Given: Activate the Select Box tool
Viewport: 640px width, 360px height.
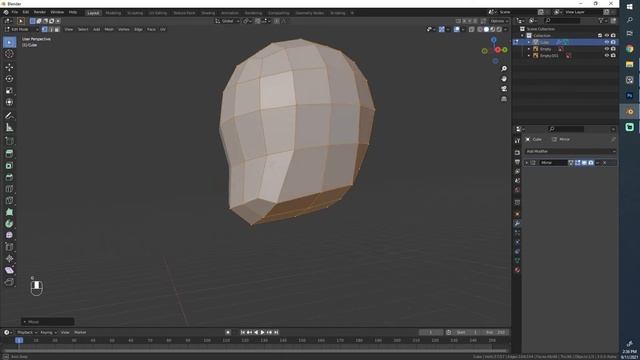Looking at the screenshot, I should (9, 42).
